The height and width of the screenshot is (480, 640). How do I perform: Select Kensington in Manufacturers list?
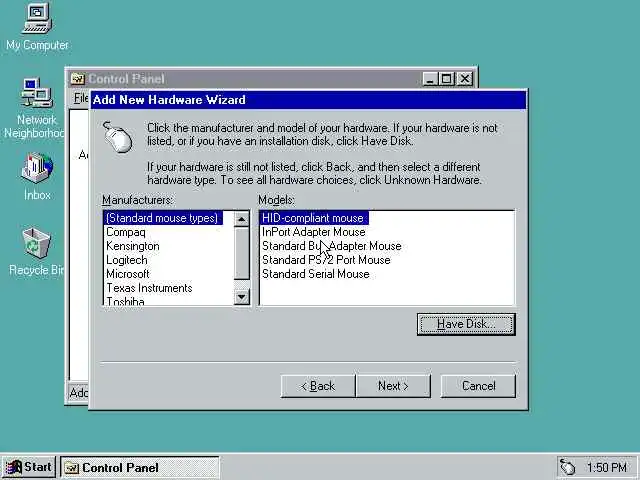pos(133,246)
